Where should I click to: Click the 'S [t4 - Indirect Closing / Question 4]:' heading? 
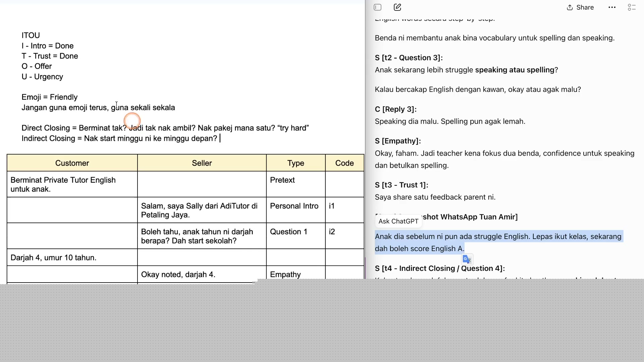pyautogui.click(x=440, y=268)
